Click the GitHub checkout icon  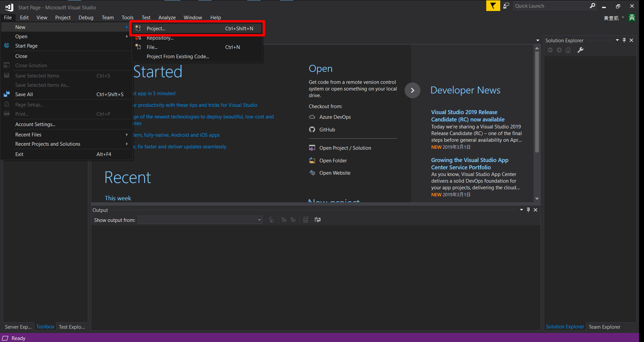click(312, 130)
